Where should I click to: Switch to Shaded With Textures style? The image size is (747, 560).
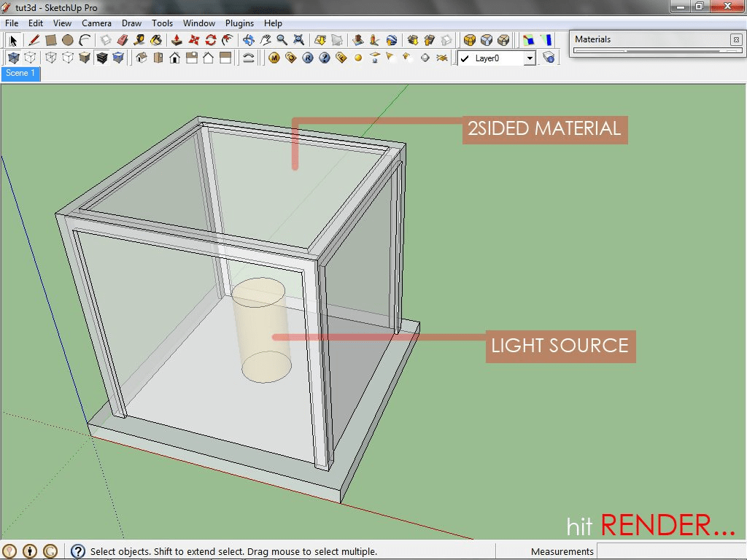pos(101,58)
